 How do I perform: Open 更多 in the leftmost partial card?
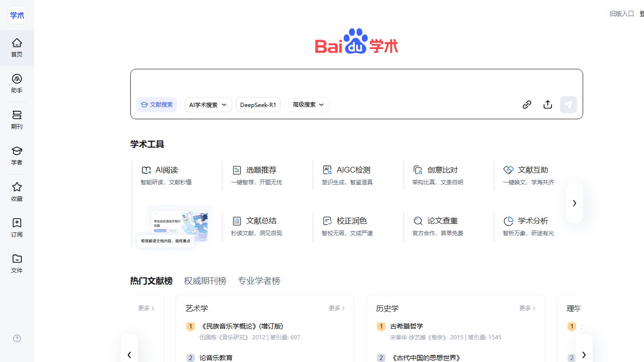click(x=146, y=308)
